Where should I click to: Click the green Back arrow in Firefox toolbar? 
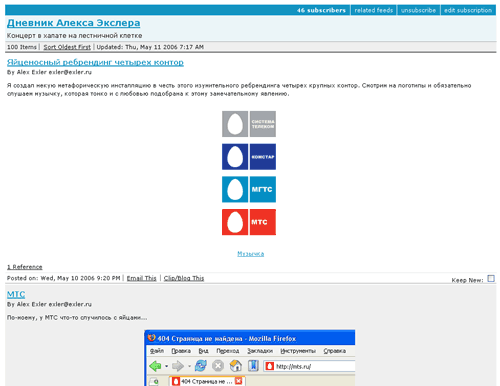(x=155, y=366)
